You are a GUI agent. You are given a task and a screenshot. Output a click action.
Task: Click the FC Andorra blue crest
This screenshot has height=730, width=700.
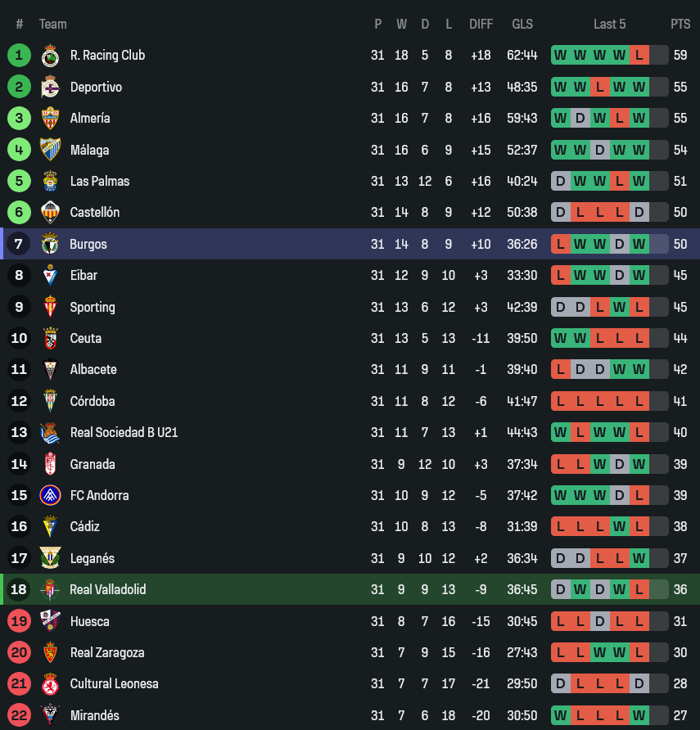(x=50, y=495)
